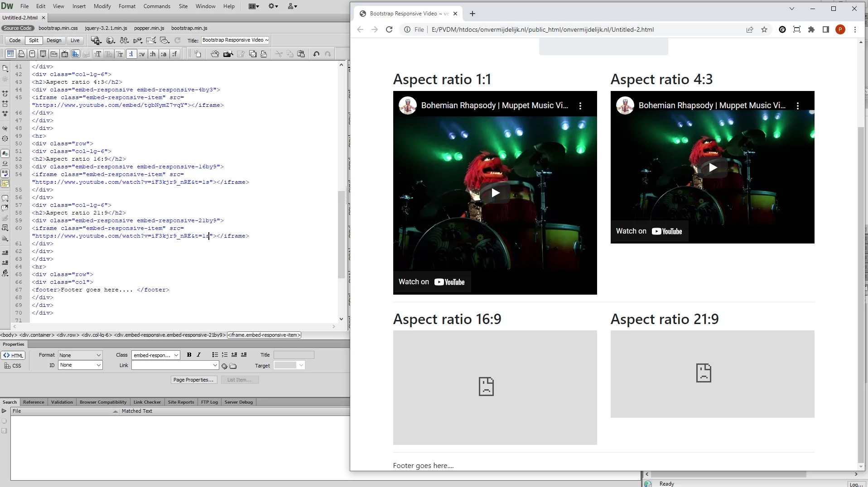The width and height of the screenshot is (868, 487).
Task: Click the browser Reload page icon
Action: coord(389,29)
